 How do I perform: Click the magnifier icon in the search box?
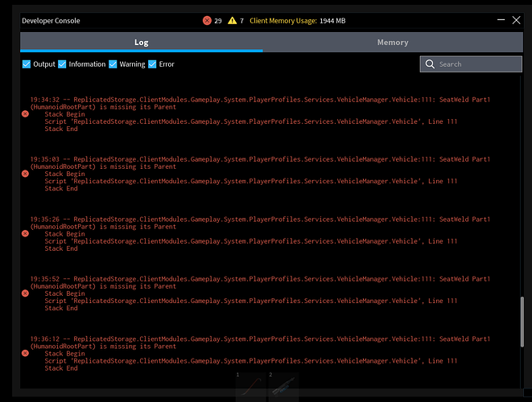pyautogui.click(x=431, y=64)
